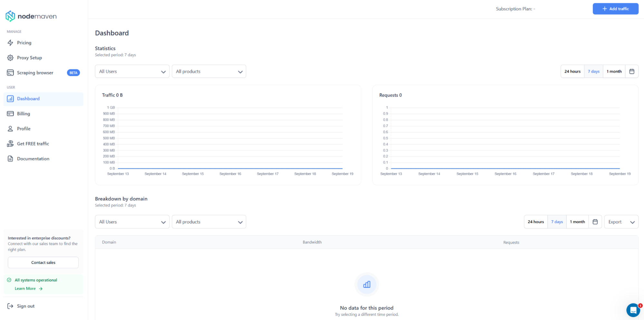Click the Add traffic button
Screen dimensions: 644x320
coord(615,9)
